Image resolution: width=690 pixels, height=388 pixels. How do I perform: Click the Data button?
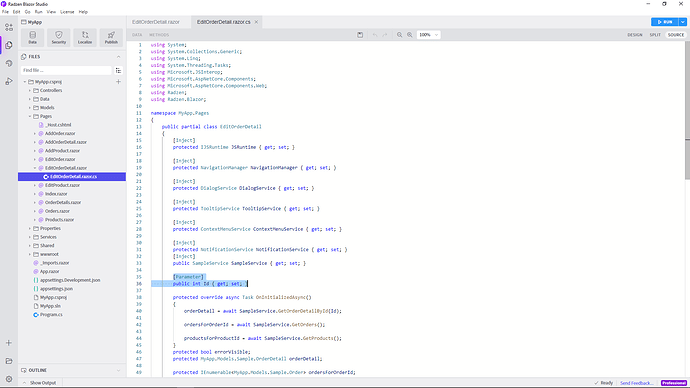coord(33,37)
